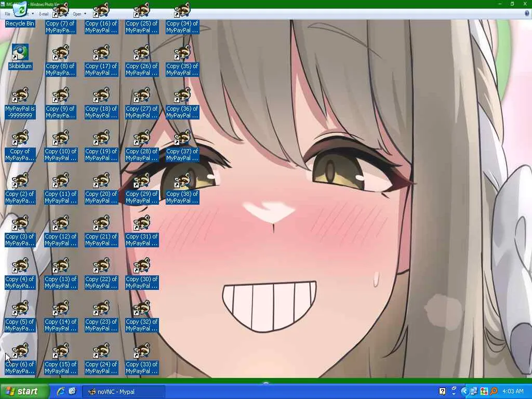Select the 'Copy (29) of MyPayPal' shortcut
The width and height of the screenshot is (532, 399).
tap(142, 188)
